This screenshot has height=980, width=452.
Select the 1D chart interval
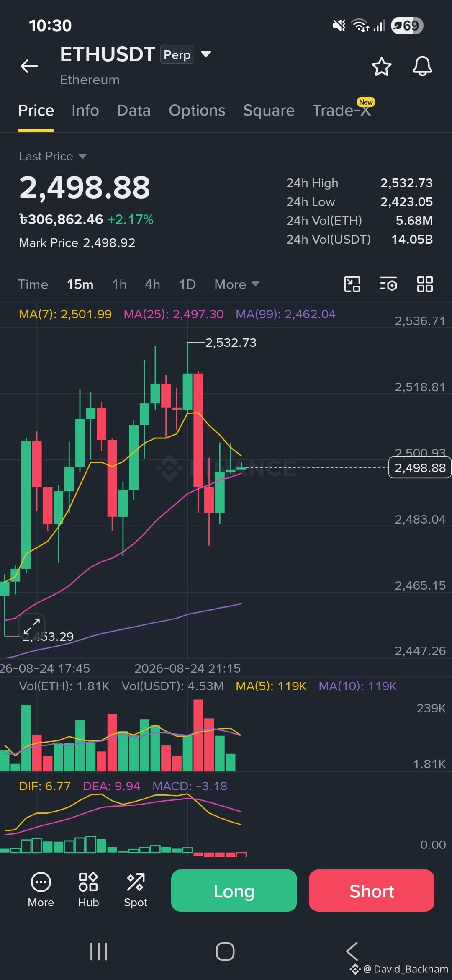[x=187, y=284]
